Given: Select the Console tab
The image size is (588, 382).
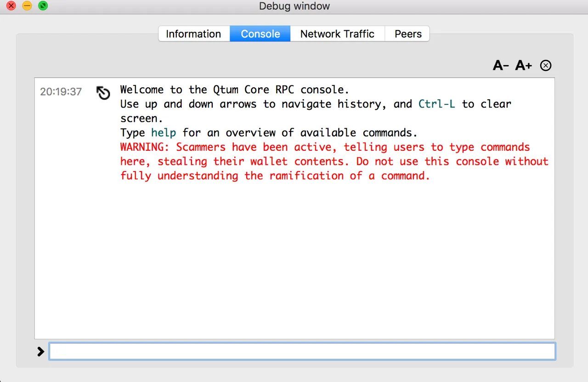Looking at the screenshot, I should [x=260, y=34].
